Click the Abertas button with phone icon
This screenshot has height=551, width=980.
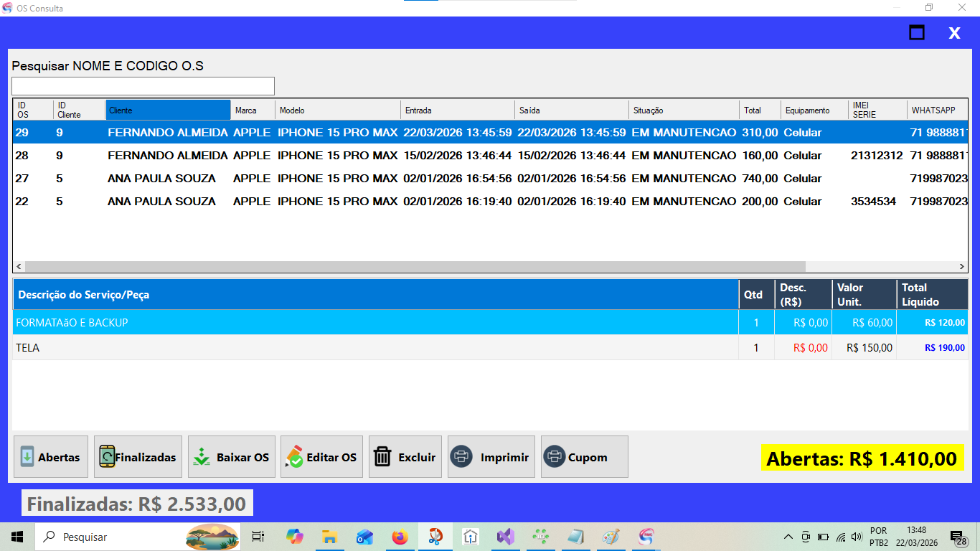(x=51, y=457)
